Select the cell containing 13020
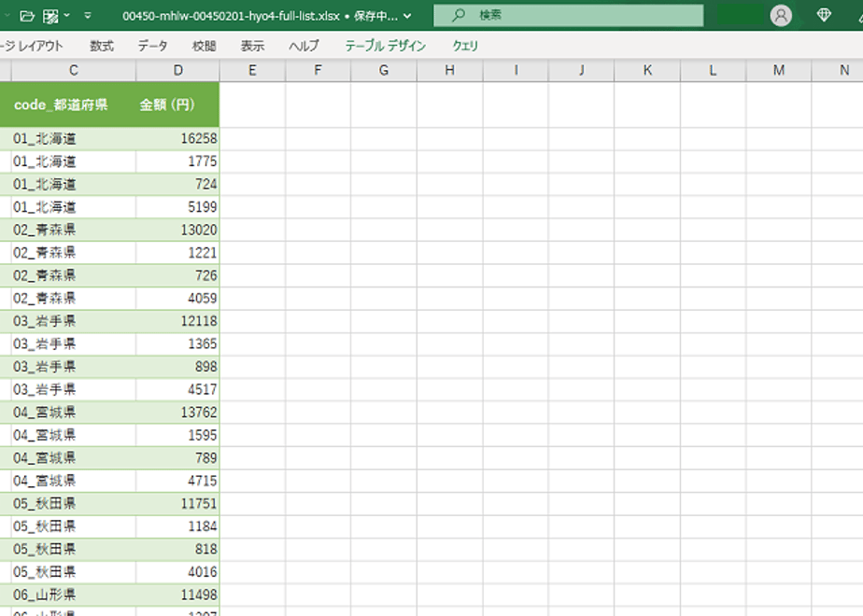 tap(177, 230)
